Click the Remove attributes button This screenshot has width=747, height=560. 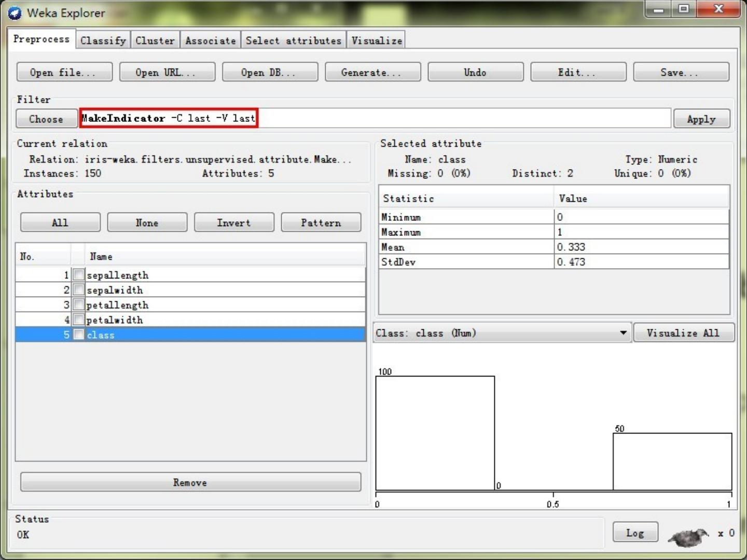(190, 482)
